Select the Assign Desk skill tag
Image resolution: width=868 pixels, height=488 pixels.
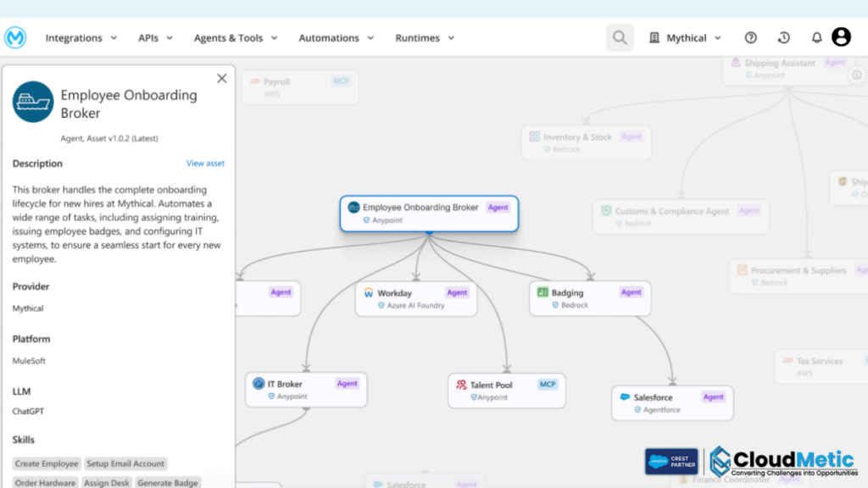pyautogui.click(x=107, y=482)
